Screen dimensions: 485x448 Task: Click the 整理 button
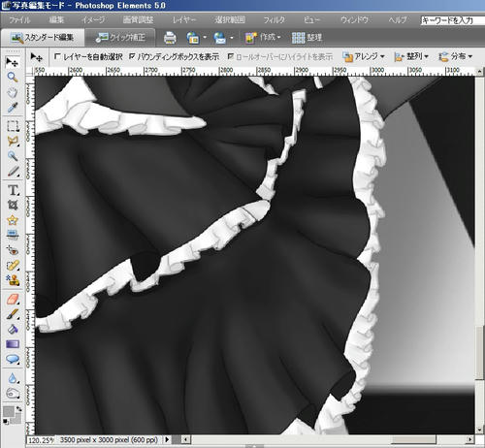click(307, 38)
